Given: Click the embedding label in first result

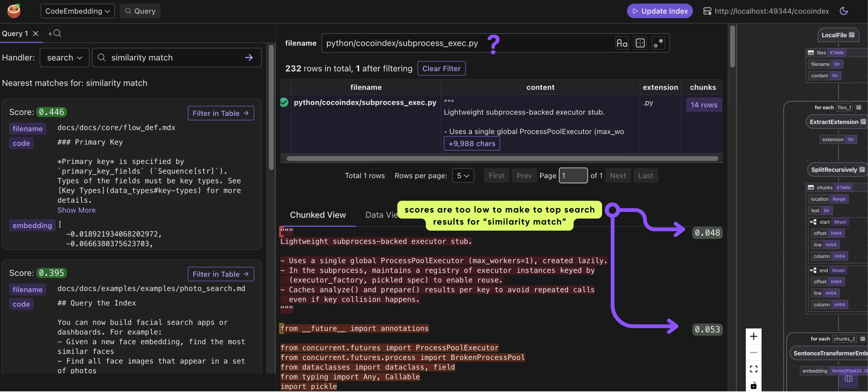Looking at the screenshot, I should coord(32,225).
